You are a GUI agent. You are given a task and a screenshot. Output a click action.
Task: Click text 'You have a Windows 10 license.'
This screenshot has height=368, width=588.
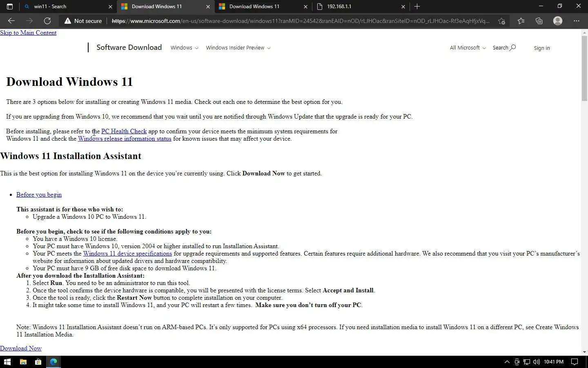point(75,239)
